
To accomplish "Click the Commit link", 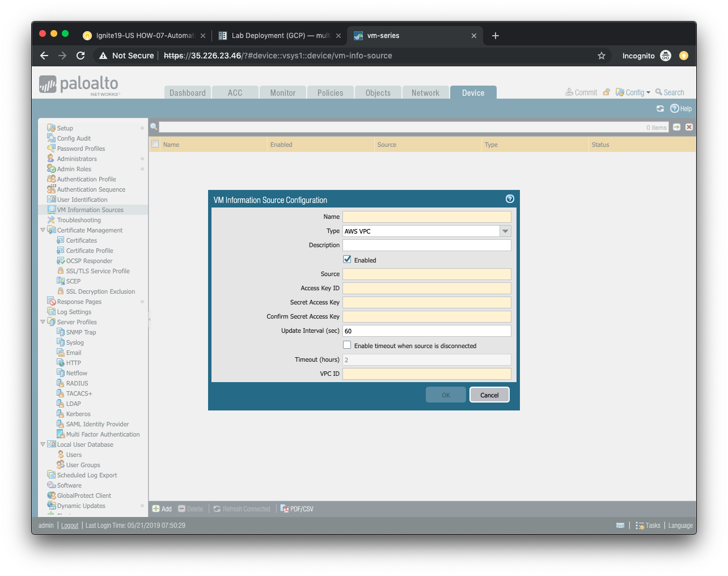I will click(x=581, y=92).
